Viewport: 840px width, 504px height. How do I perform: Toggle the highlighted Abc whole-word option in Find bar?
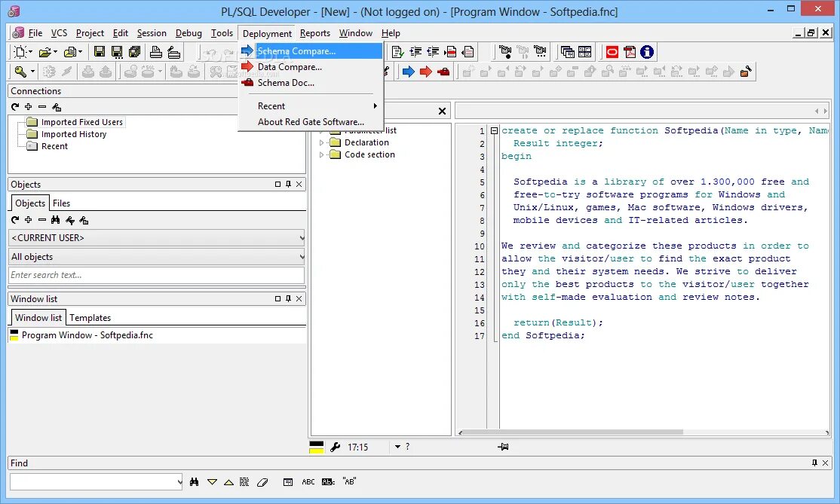[x=328, y=482]
